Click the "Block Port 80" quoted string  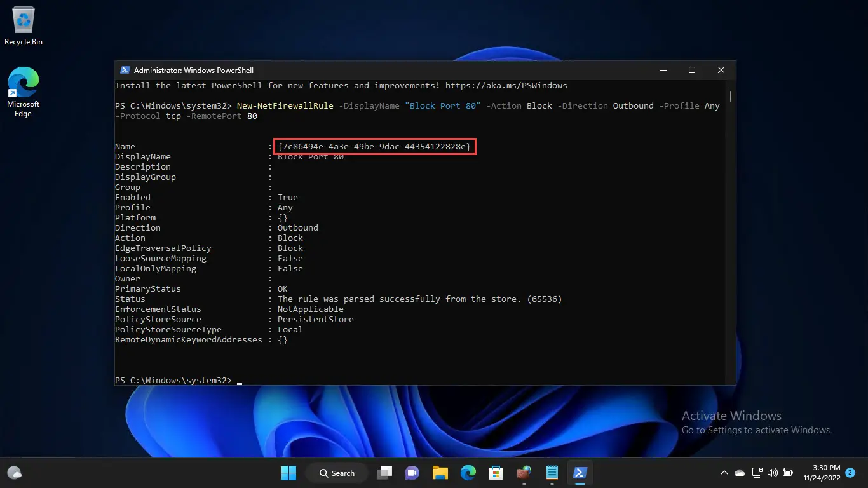click(x=442, y=105)
